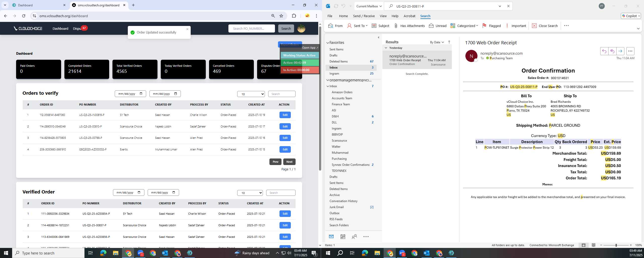
Task: Open Outlook Mail view icon
Action: (x=331, y=236)
